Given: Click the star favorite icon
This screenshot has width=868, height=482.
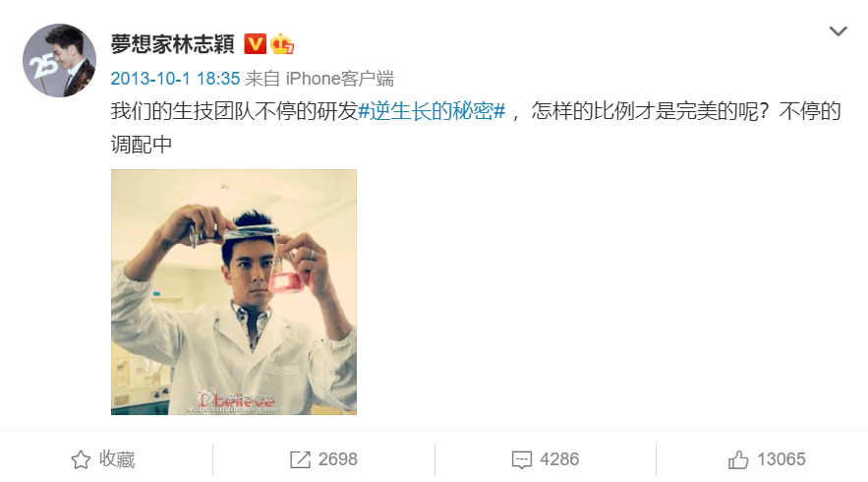Looking at the screenshot, I should point(81,459).
